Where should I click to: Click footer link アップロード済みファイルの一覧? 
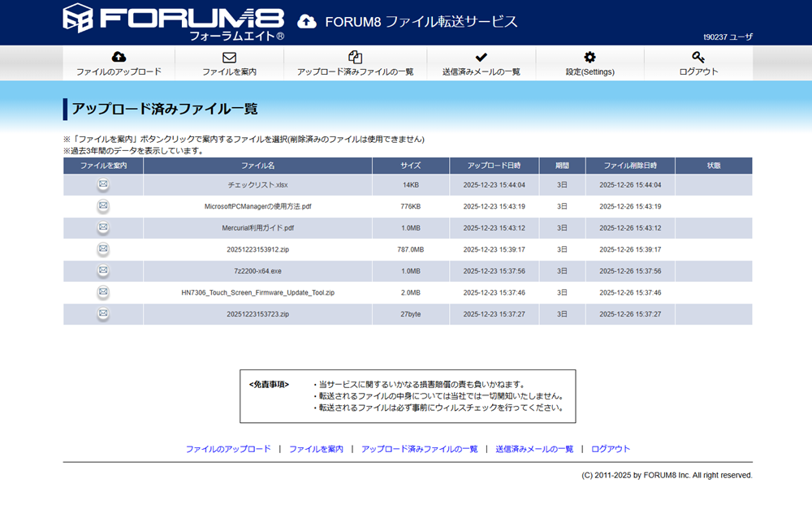tap(419, 449)
